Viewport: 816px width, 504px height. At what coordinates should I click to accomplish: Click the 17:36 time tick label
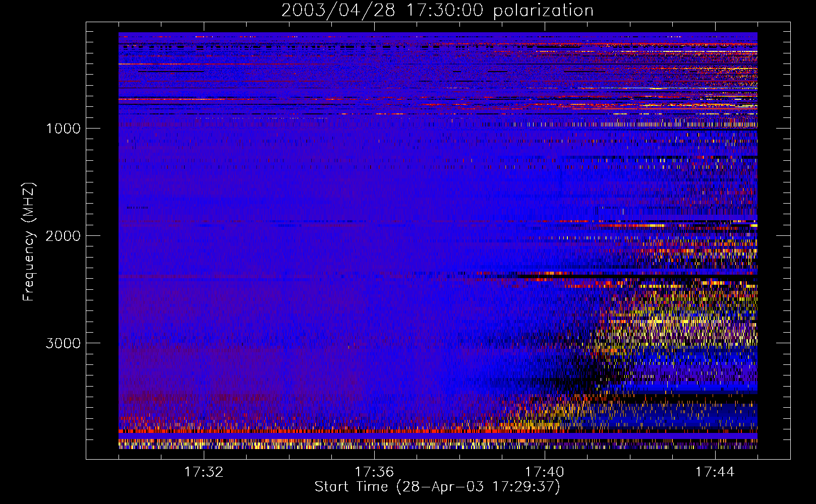pos(374,472)
